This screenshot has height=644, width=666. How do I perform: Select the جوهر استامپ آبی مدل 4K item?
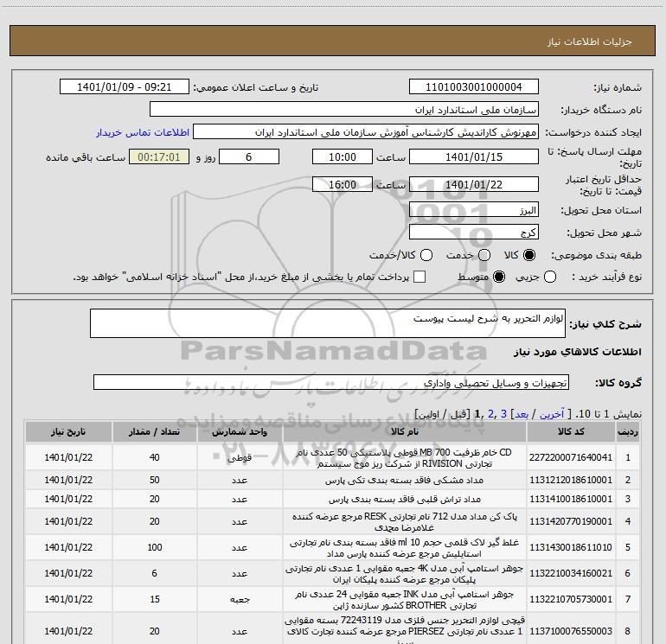tap(405, 573)
